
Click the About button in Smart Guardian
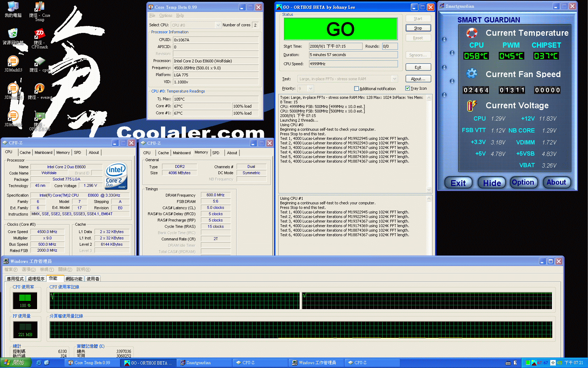[x=556, y=182]
